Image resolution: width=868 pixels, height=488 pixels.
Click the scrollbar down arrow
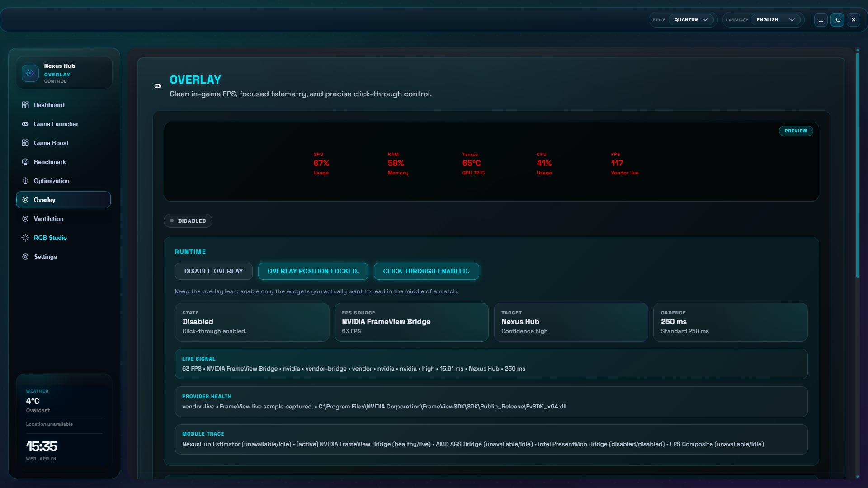[858, 476]
